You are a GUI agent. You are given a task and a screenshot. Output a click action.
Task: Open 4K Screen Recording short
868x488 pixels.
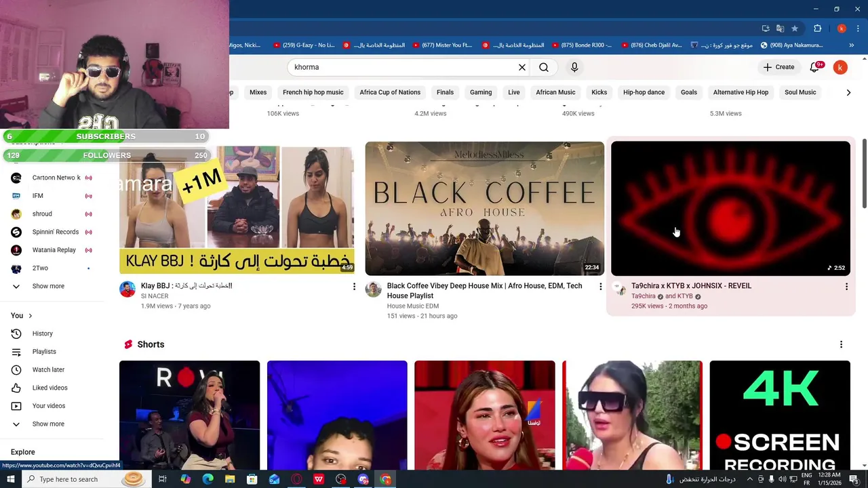(x=780, y=415)
